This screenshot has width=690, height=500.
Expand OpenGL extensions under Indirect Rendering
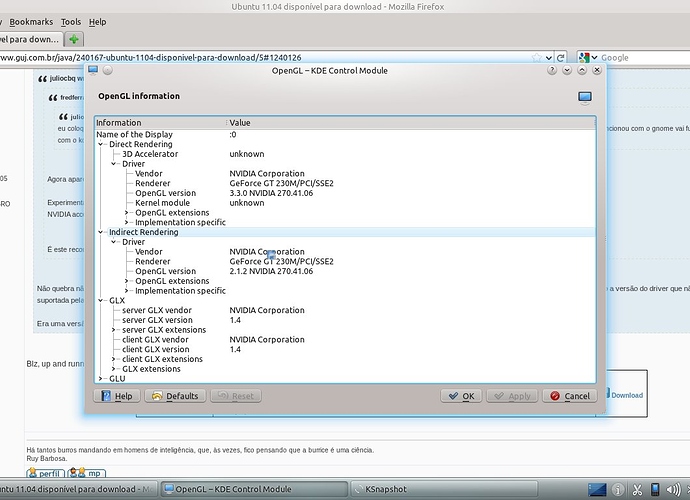[x=127, y=281]
